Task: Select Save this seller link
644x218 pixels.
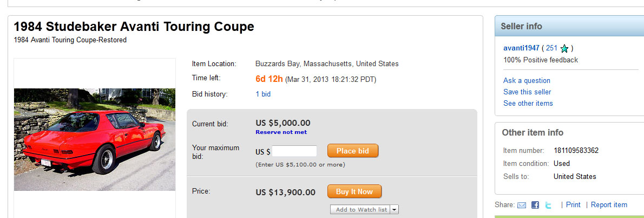Action: [x=527, y=92]
